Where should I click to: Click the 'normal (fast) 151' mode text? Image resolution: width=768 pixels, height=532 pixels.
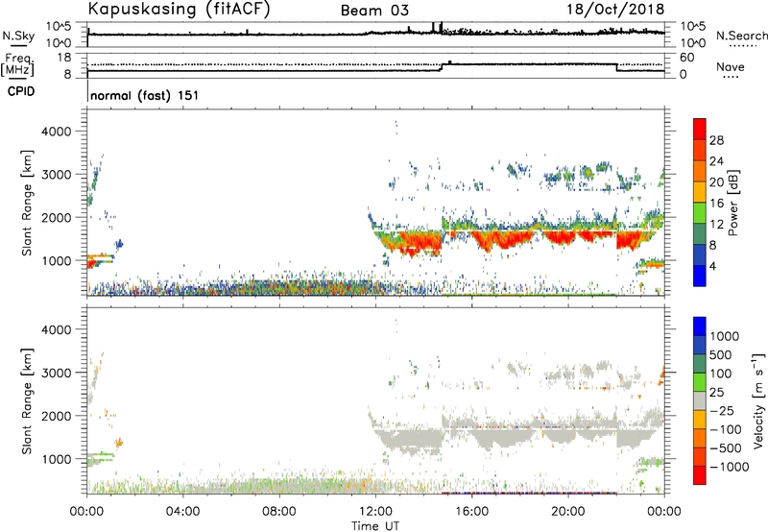(x=145, y=95)
